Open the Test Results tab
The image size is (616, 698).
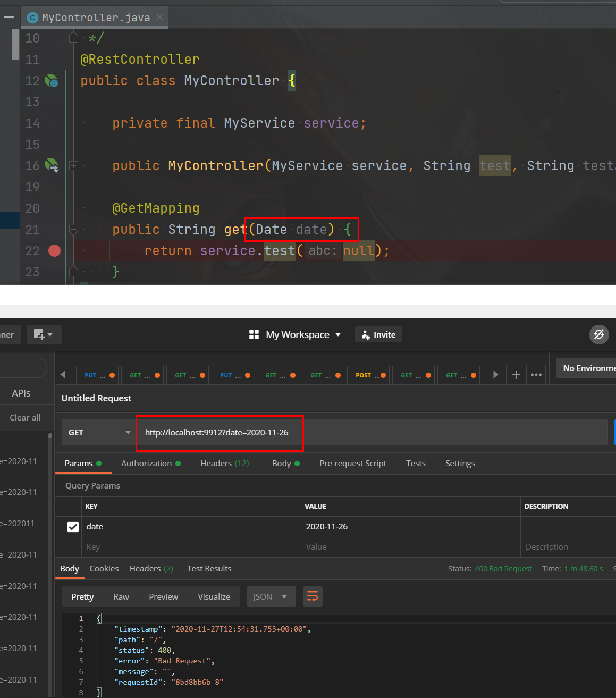point(209,568)
